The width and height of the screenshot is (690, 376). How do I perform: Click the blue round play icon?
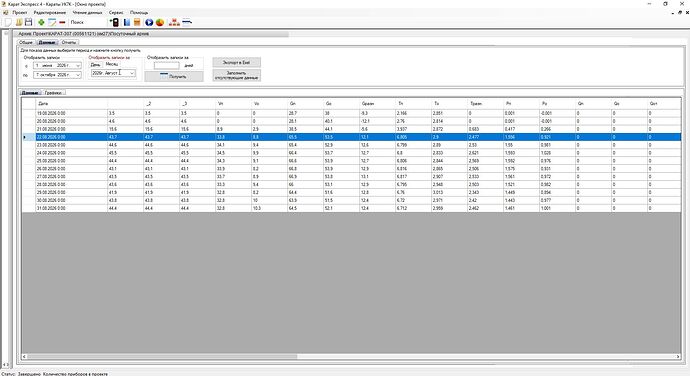click(149, 22)
